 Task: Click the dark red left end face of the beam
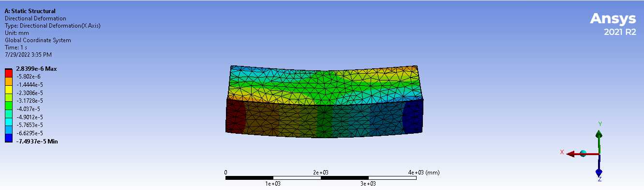[236, 116]
